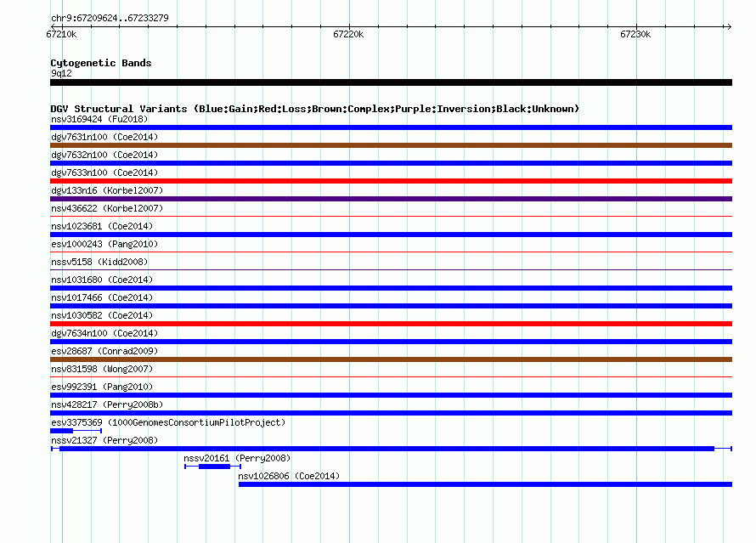This screenshot has height=543, width=756.
Task: Open the esv1000243 (Pang2010) label
Action: coord(104,244)
